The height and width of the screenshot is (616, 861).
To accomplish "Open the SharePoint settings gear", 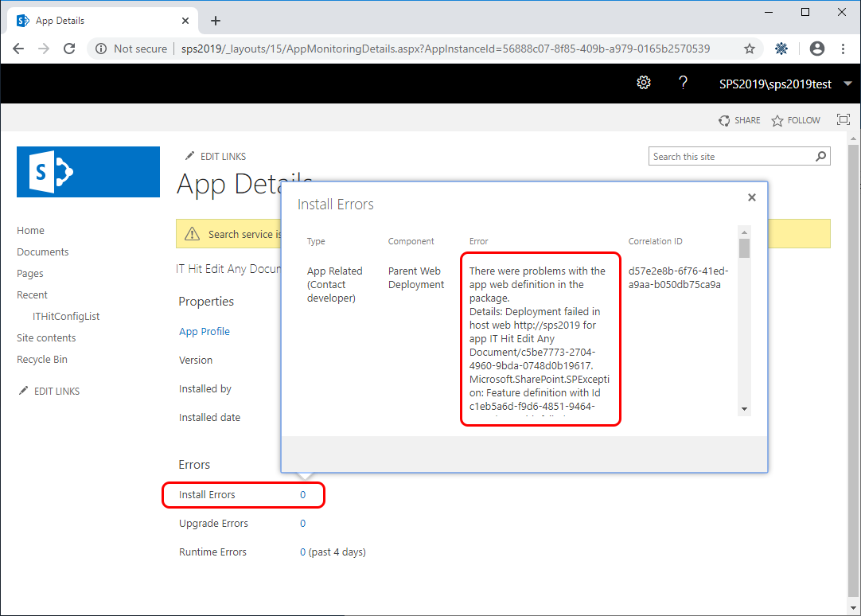I will click(x=644, y=83).
